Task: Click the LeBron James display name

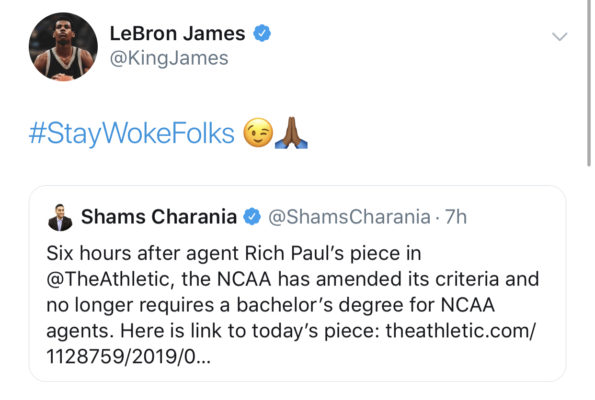Action: coord(177,33)
